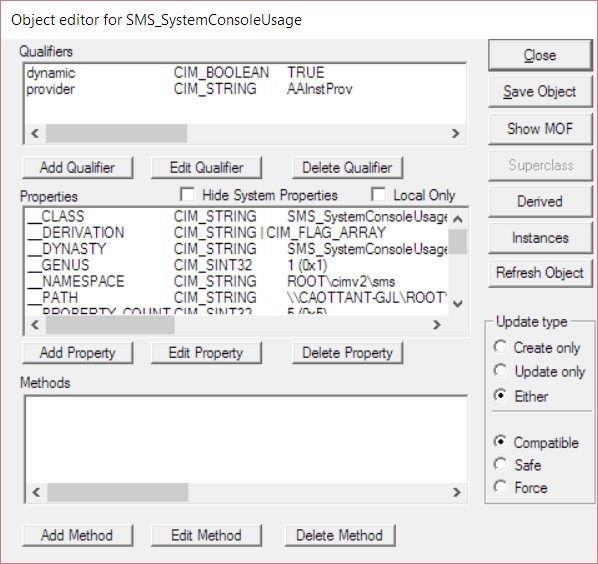Click the Methods list left scroll arrow
598x564 pixels.
[36, 492]
